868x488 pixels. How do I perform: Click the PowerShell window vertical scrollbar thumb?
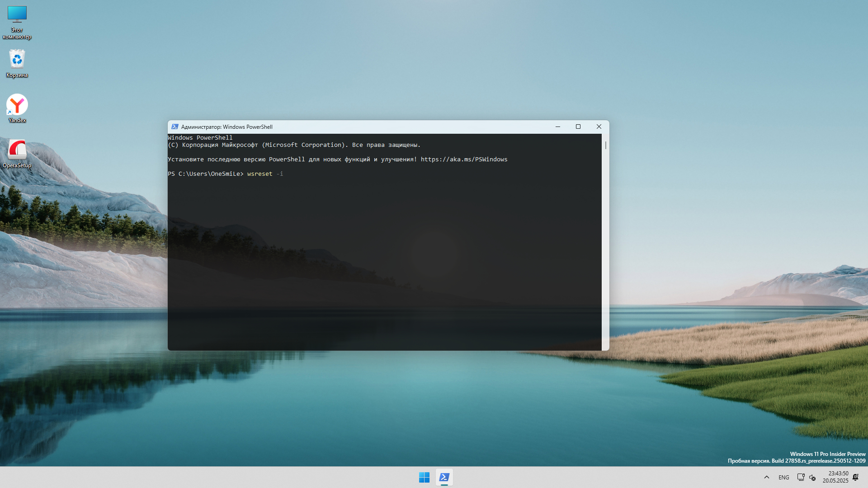pos(605,145)
